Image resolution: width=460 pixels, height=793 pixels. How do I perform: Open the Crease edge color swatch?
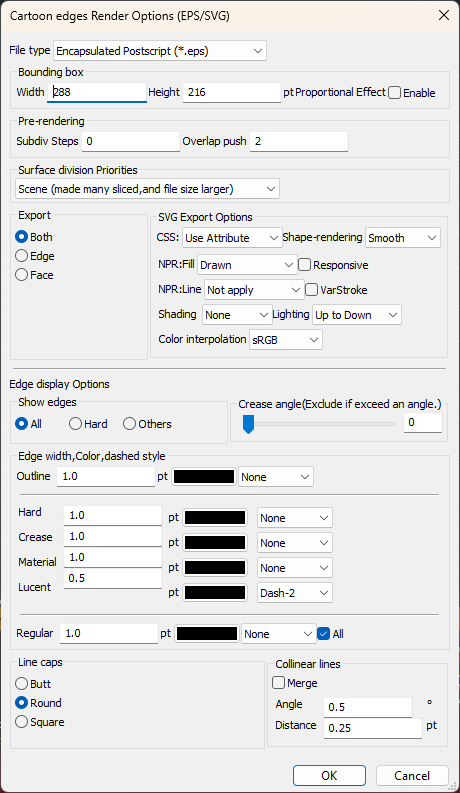coord(215,542)
